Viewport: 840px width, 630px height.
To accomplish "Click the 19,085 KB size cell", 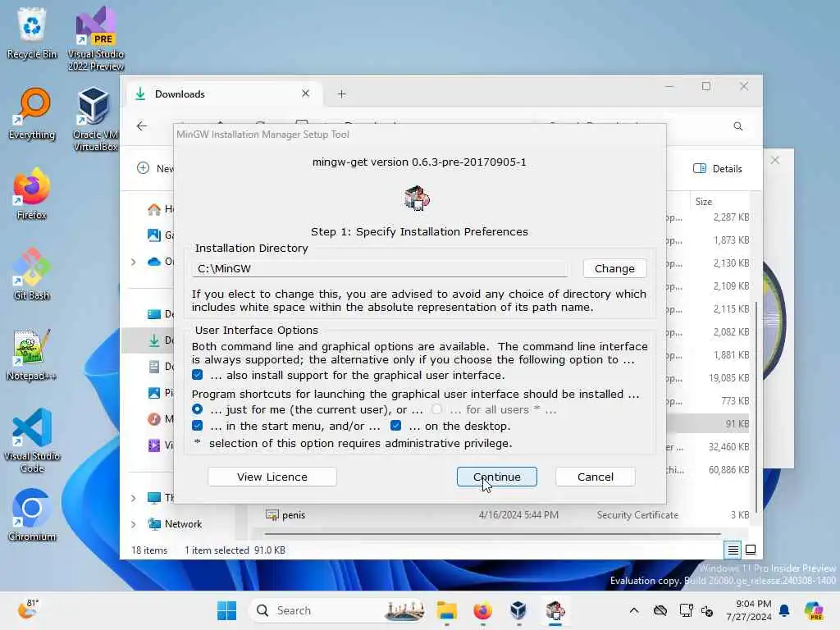I will click(728, 378).
